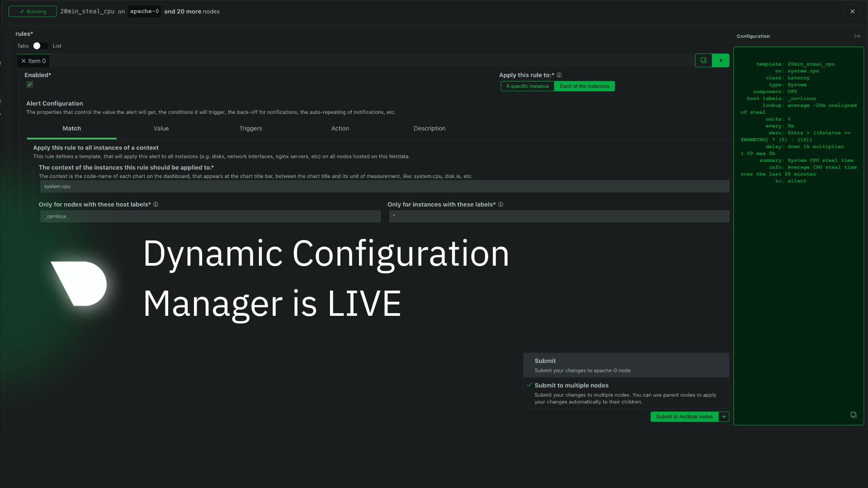Switch to the Triggers tab
The width and height of the screenshot is (868, 488).
(x=250, y=128)
